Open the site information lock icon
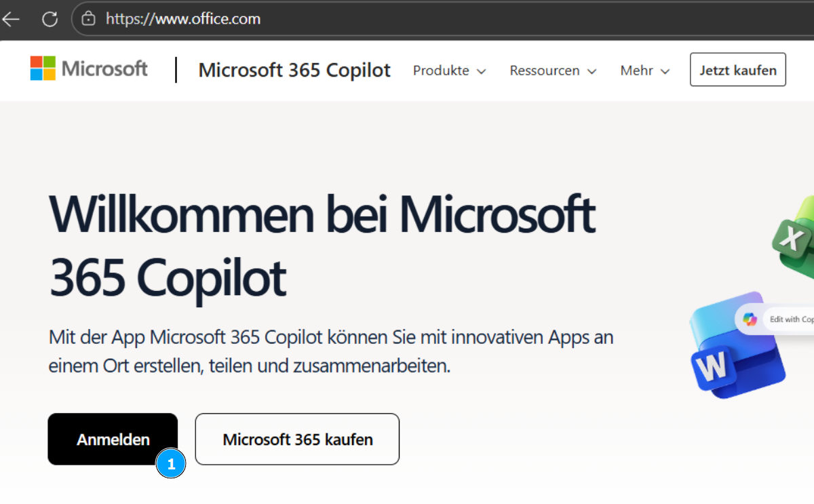This screenshot has width=814, height=504. 88,19
